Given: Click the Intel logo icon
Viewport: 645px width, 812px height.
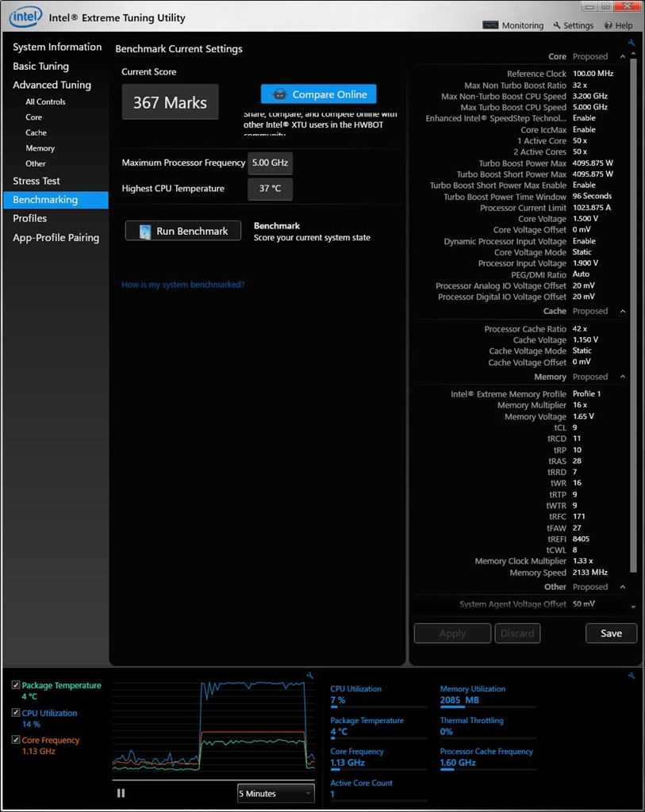Looking at the screenshot, I should [x=25, y=17].
